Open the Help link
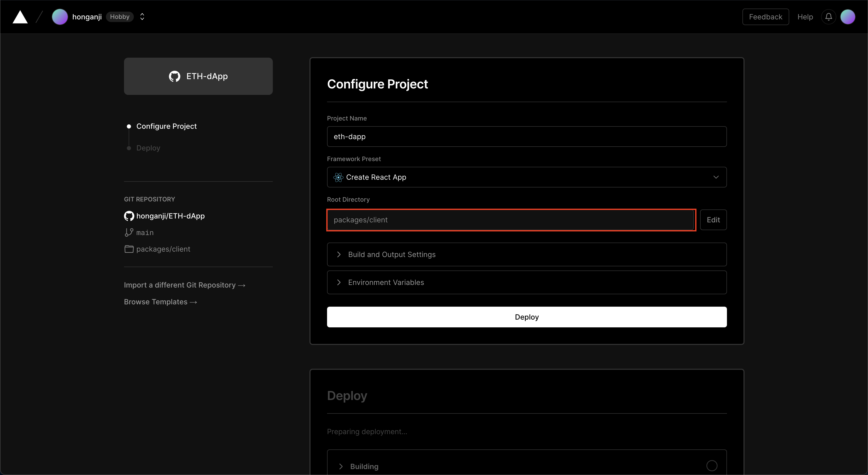Viewport: 868px width, 475px height. (805, 17)
